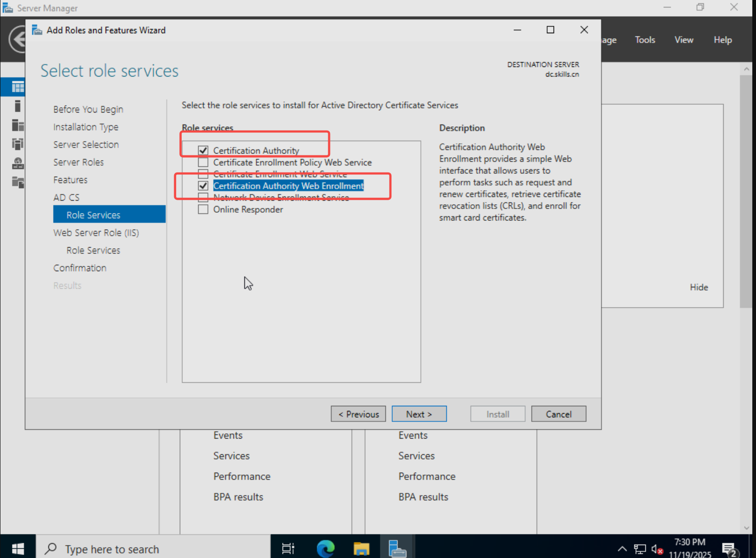756x558 pixels.
Task: Select All Servers icon in sidebar
Action: click(18, 125)
